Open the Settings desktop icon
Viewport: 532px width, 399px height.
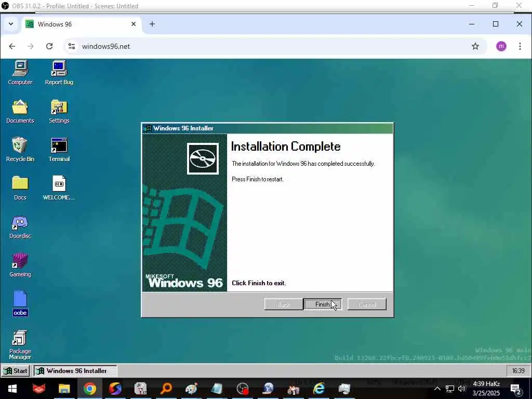59,111
